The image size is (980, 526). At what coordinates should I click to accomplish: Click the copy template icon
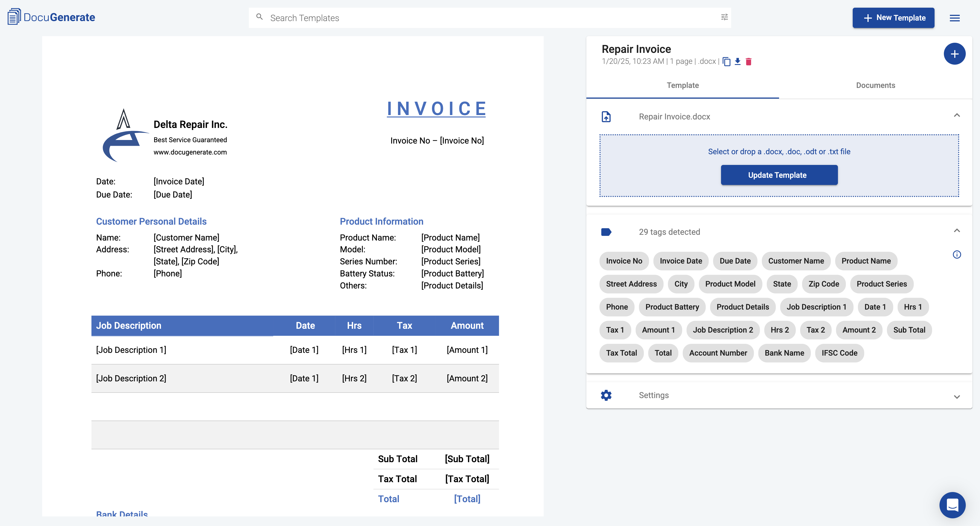[x=726, y=62]
